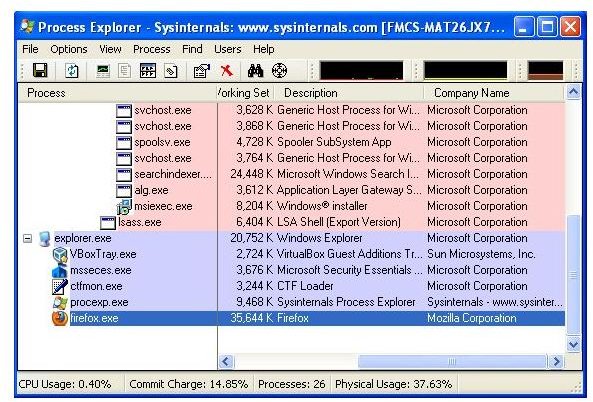This screenshot has width=593, height=402.
Task: Select the msseces.exe process name
Action: [101, 270]
